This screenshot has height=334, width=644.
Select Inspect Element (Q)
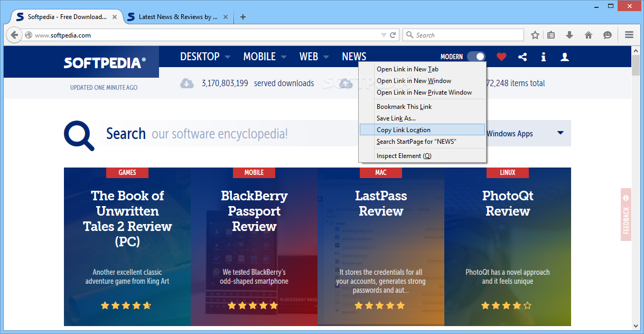(x=422, y=156)
